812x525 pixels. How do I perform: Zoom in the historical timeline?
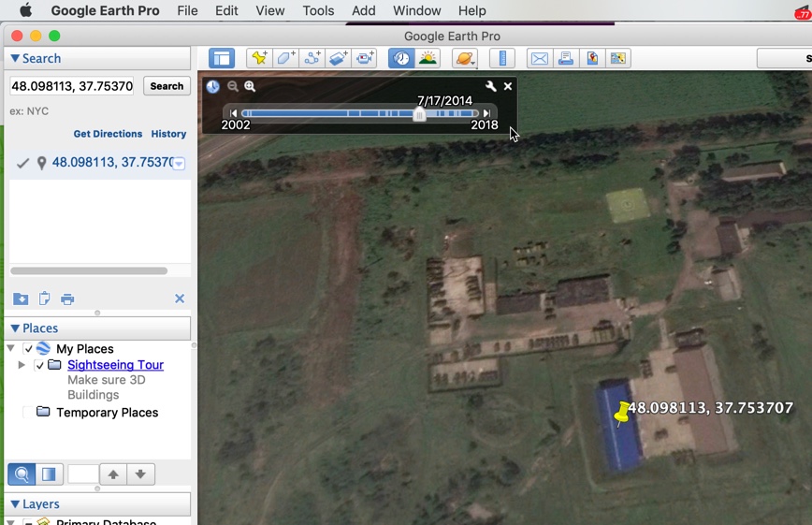point(250,86)
